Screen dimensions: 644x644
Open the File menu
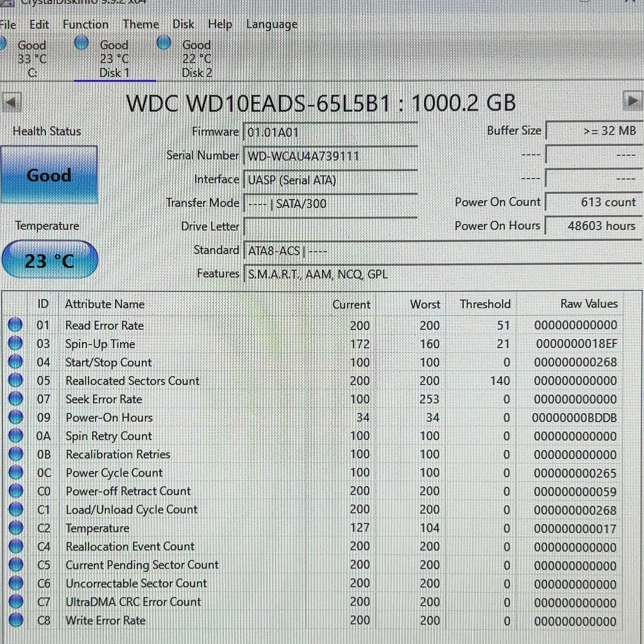click(x=8, y=25)
